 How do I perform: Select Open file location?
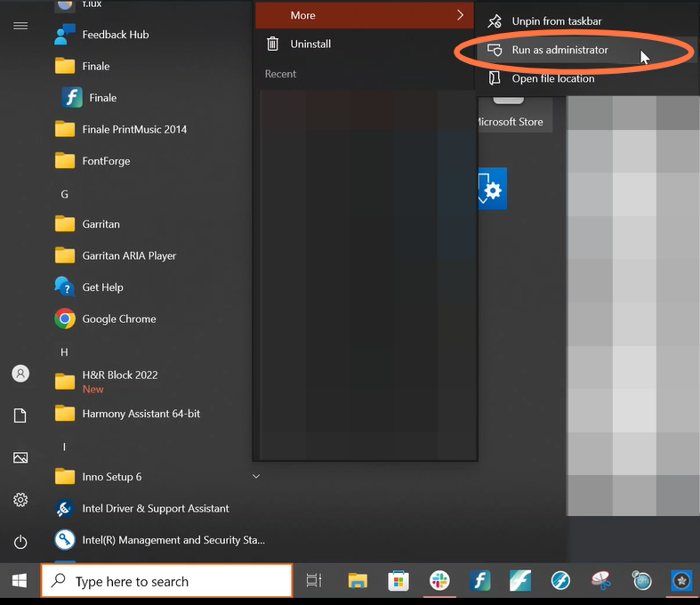pos(588,78)
